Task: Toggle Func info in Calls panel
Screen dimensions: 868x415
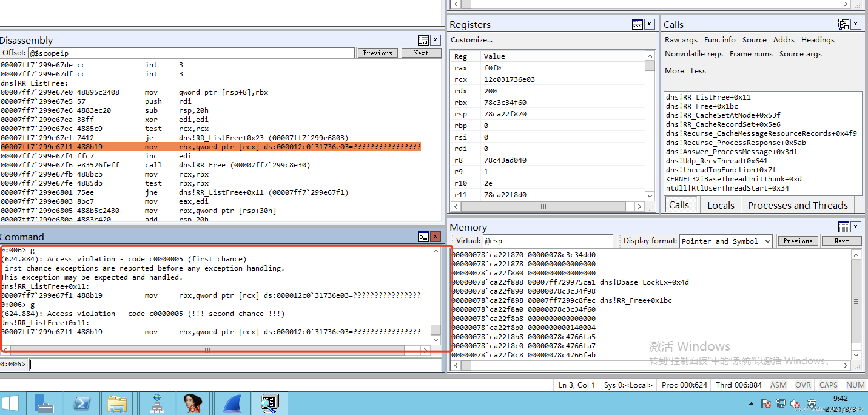Action: click(719, 40)
